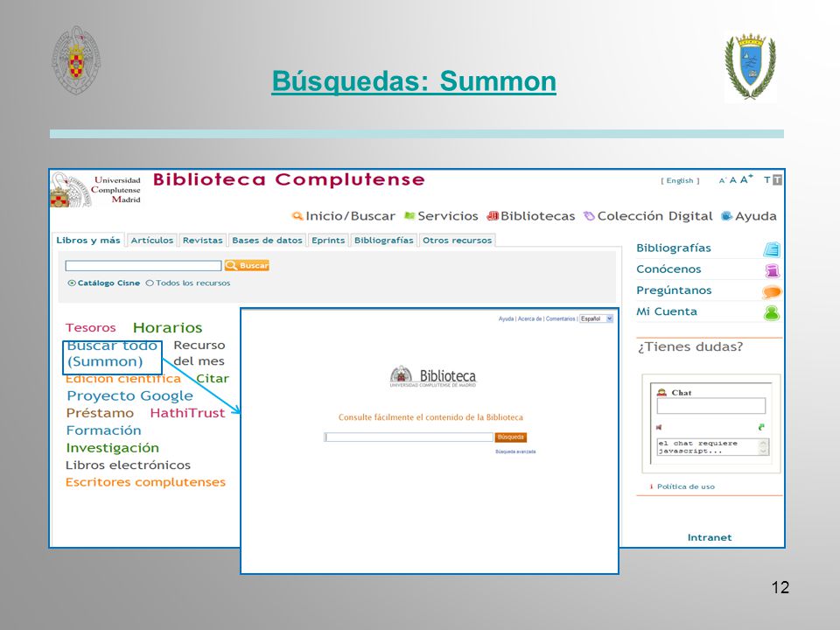
Task: Open the HathiTrust link
Action: (x=187, y=413)
